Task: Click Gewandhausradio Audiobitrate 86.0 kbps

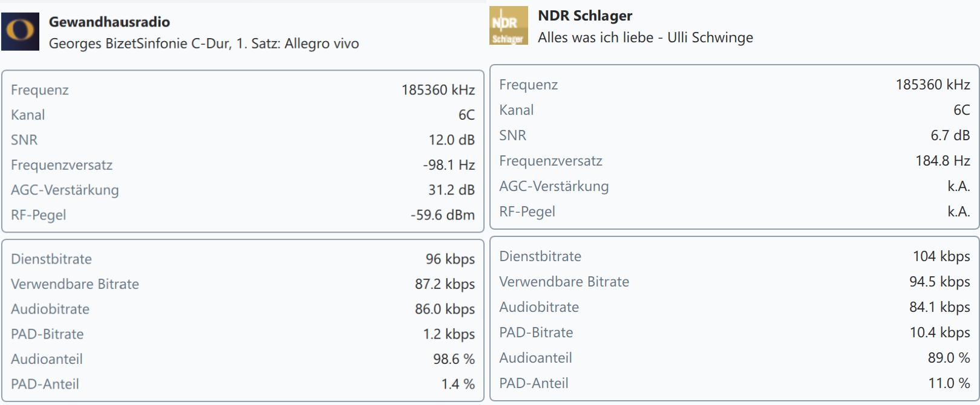Action: [445, 309]
